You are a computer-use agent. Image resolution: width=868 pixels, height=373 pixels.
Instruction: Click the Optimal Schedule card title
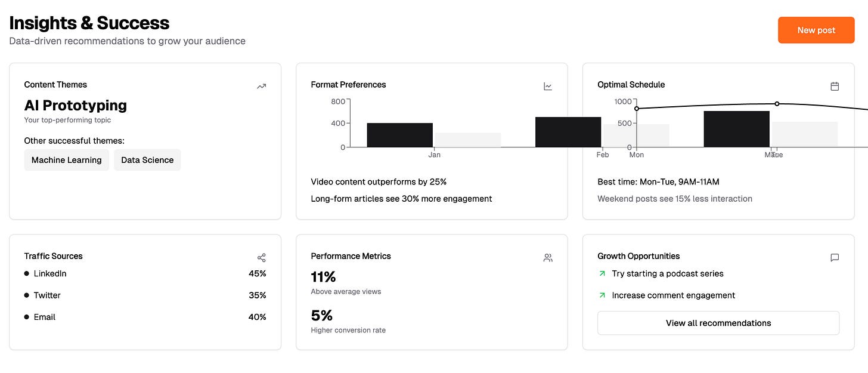(631, 84)
